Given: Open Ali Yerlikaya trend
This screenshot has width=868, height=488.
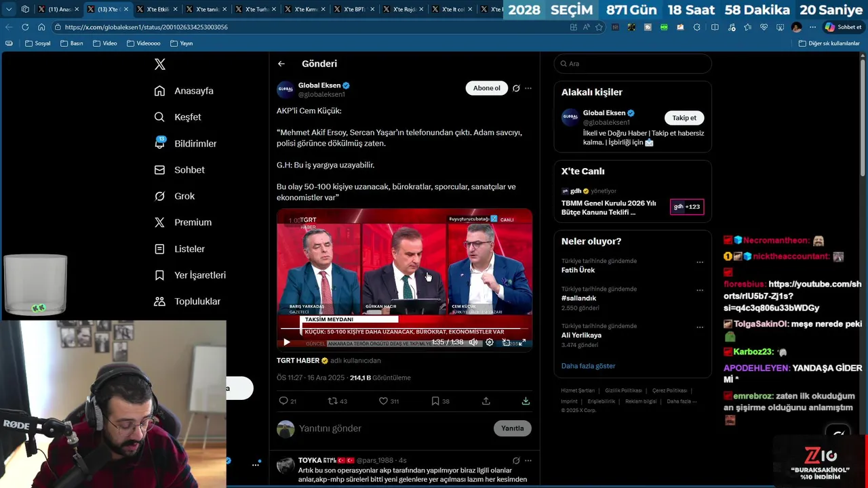Looking at the screenshot, I should point(581,335).
